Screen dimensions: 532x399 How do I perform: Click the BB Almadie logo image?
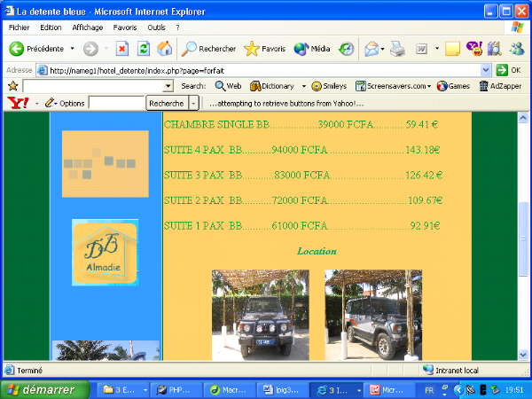click(105, 253)
